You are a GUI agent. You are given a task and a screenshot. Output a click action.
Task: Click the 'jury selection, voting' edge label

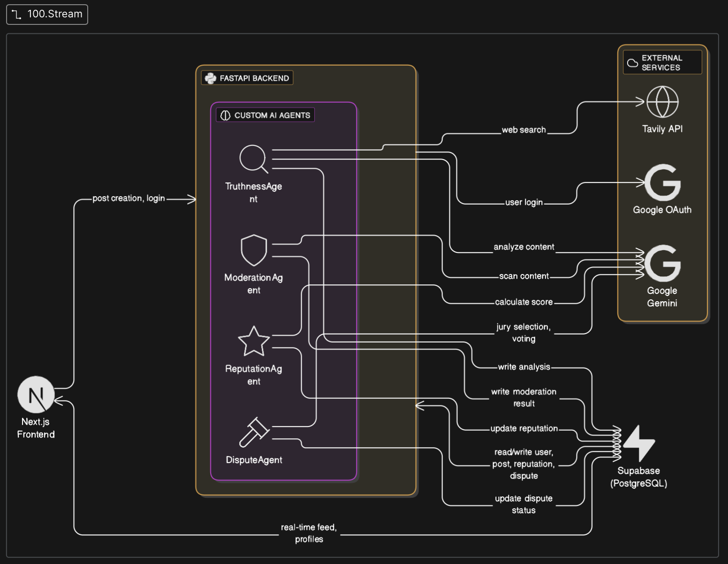tap(524, 333)
